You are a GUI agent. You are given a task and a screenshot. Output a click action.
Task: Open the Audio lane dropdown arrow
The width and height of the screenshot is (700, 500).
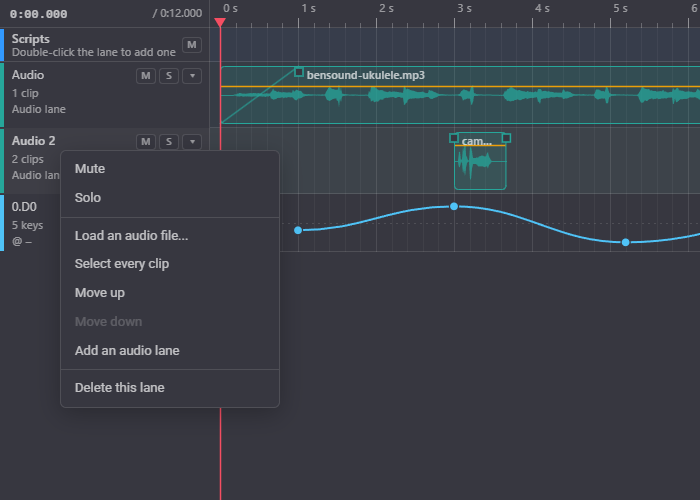point(192,76)
